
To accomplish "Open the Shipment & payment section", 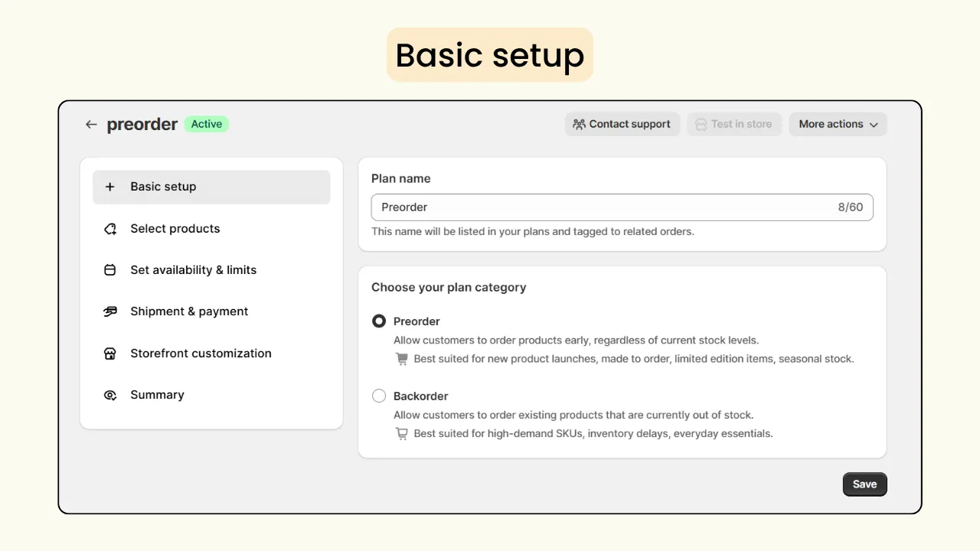I will (x=189, y=311).
